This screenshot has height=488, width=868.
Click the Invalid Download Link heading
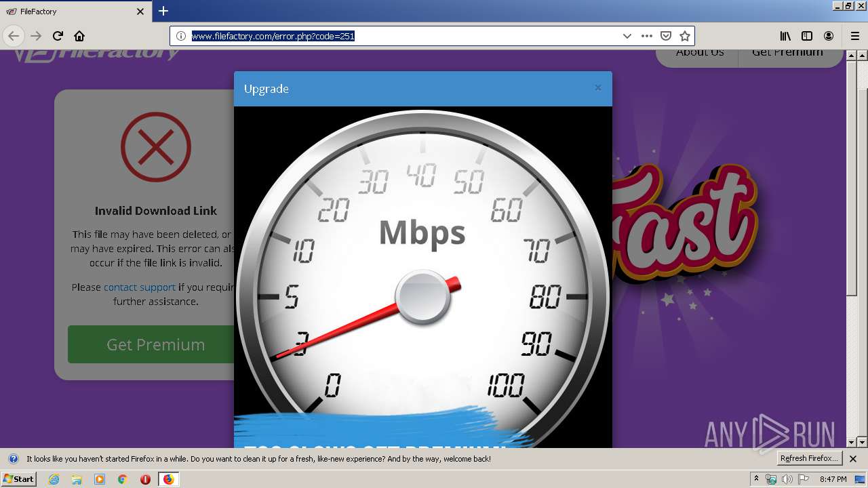[156, 211]
